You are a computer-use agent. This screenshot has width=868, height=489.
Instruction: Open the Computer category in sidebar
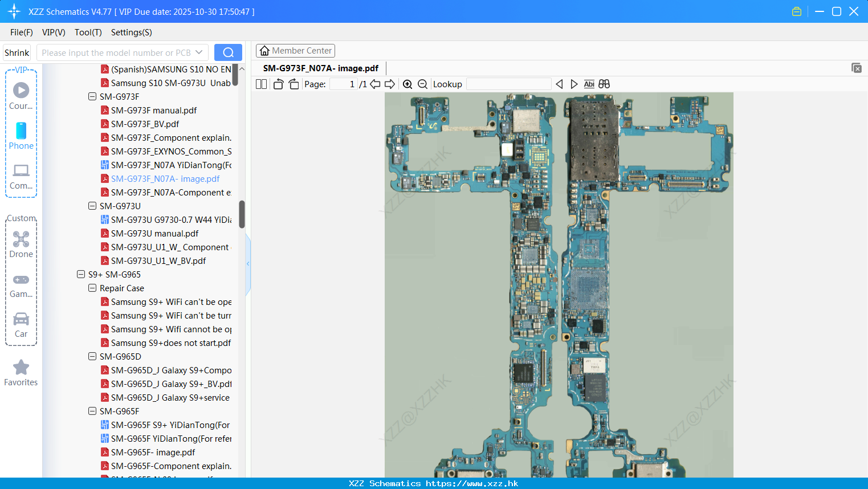click(x=21, y=176)
